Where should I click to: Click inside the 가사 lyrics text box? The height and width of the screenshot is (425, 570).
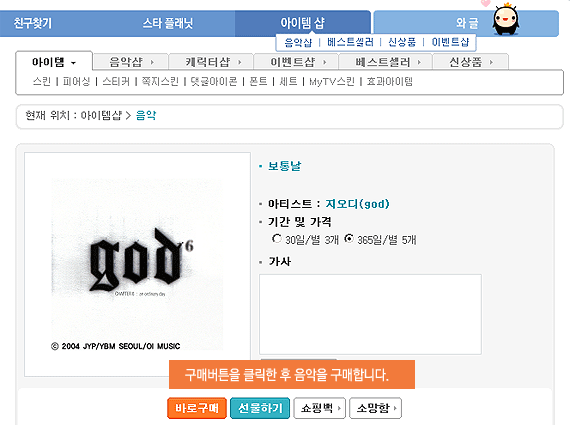[x=370, y=314]
